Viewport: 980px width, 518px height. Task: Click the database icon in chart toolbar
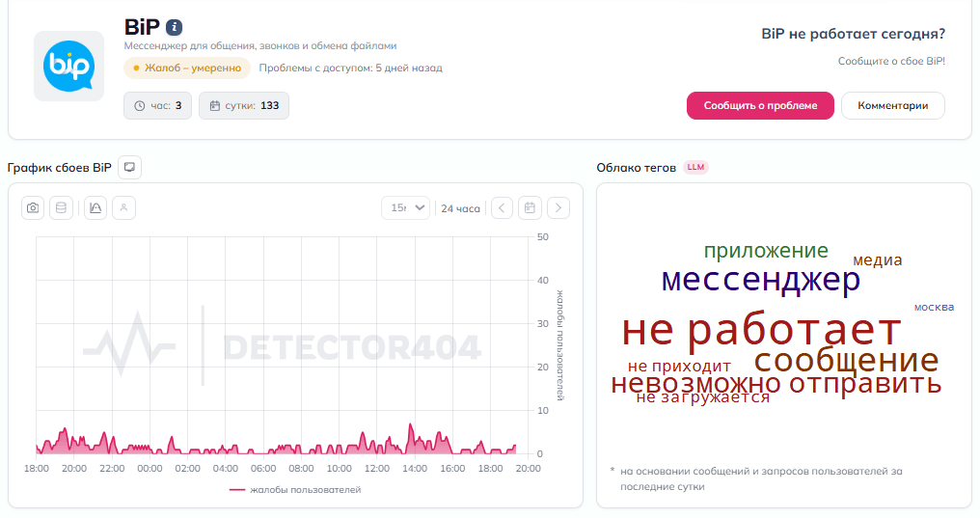pyautogui.click(x=62, y=208)
